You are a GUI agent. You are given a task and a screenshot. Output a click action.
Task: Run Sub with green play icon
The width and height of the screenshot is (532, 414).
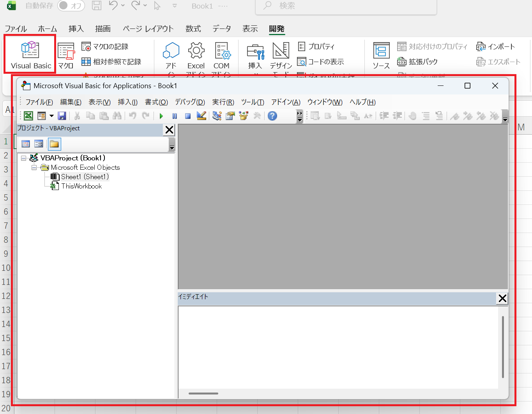[x=161, y=116]
